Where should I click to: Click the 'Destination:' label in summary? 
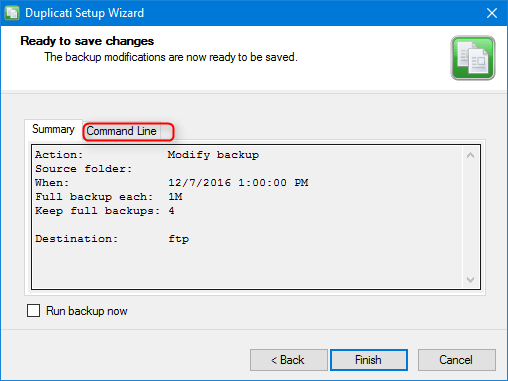pyautogui.click(x=77, y=239)
